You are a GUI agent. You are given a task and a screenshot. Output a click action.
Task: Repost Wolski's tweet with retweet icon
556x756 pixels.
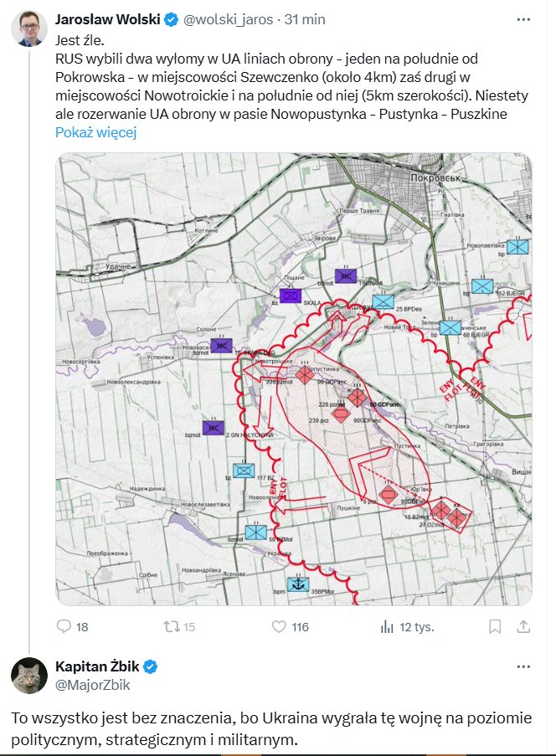point(171,626)
